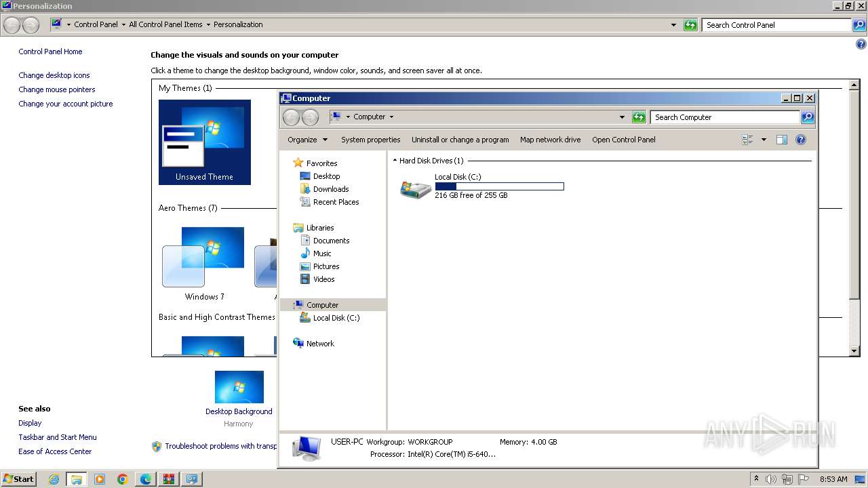Select the Unsaved Theme thumbnail
This screenshot has height=488, width=868.
click(205, 142)
